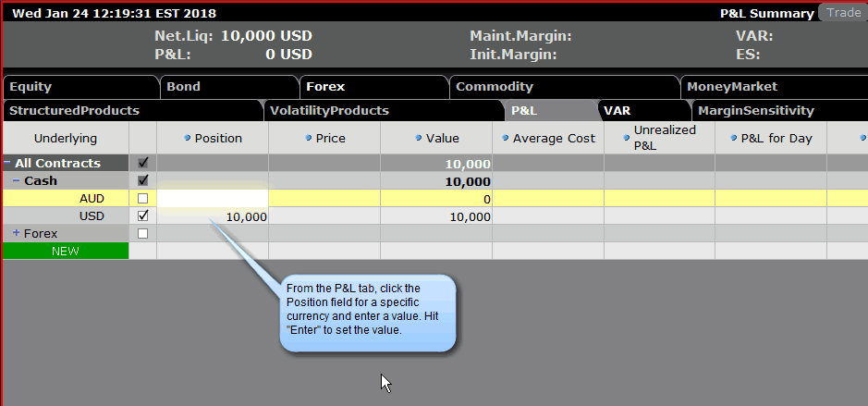The image size is (868, 406).
Task: Click the Trade button
Action: [843, 13]
